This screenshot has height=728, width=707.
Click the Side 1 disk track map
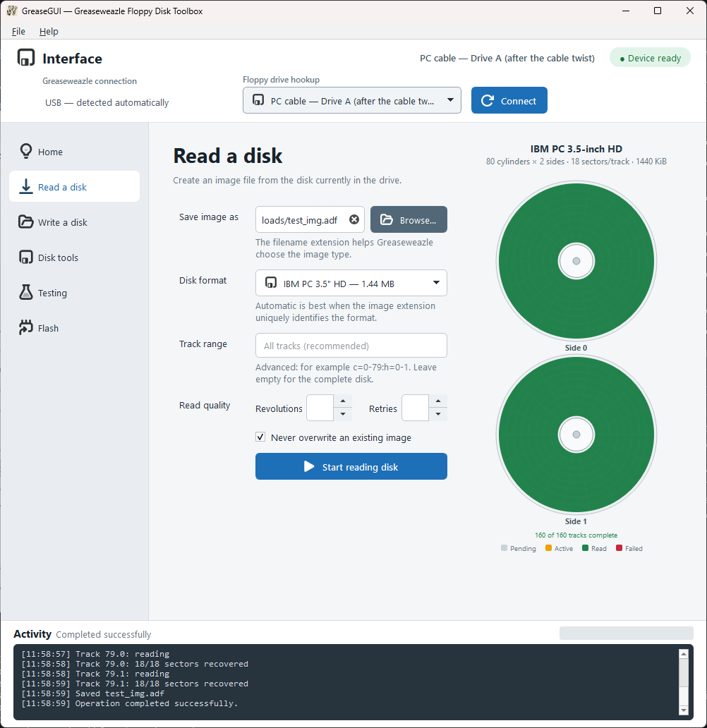click(576, 435)
